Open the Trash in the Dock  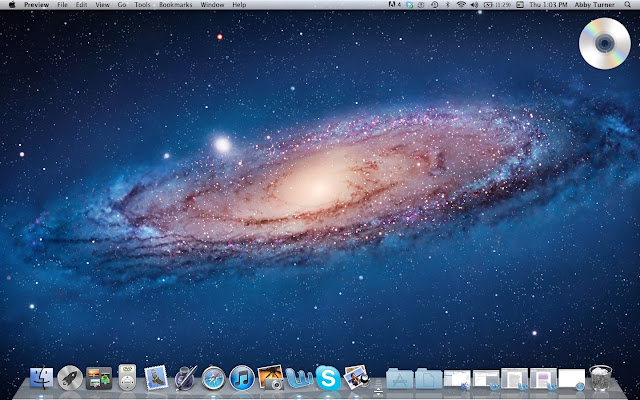[x=601, y=378]
